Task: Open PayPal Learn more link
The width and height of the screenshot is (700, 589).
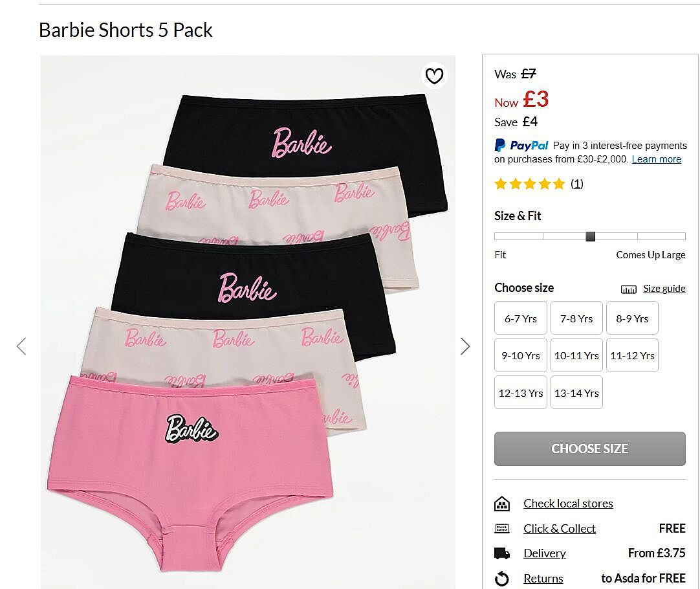Action: (x=656, y=159)
